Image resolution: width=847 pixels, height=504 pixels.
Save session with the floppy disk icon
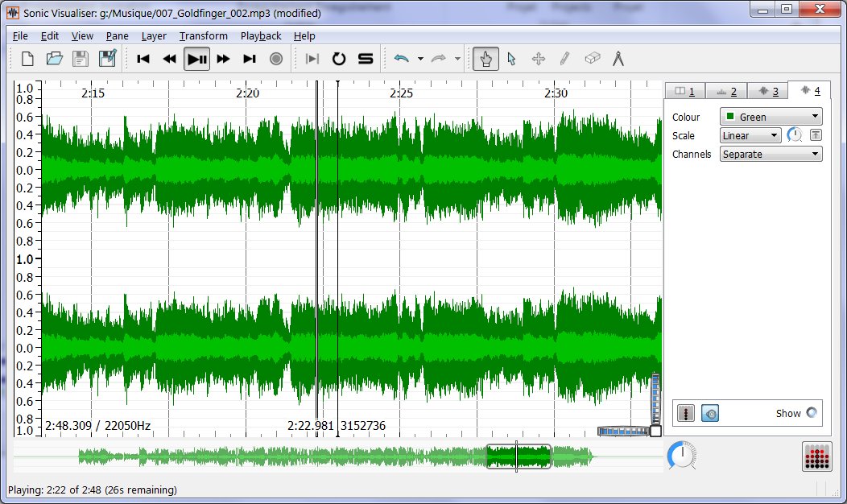[81, 58]
